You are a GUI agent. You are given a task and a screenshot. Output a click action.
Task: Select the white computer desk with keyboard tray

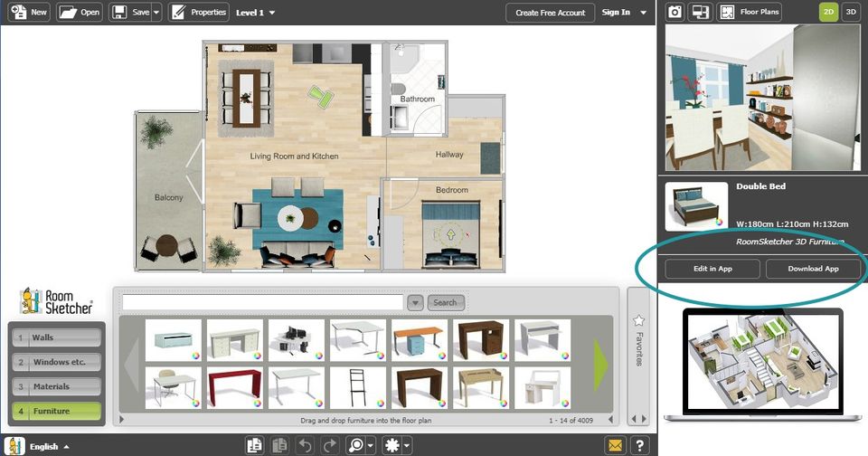[x=542, y=339]
